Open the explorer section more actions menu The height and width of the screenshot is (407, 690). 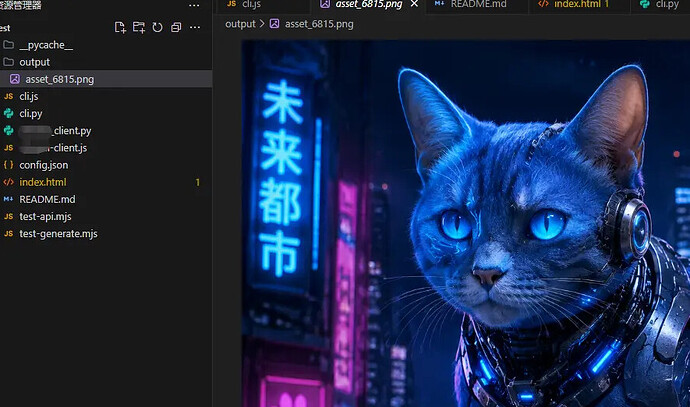(195, 27)
